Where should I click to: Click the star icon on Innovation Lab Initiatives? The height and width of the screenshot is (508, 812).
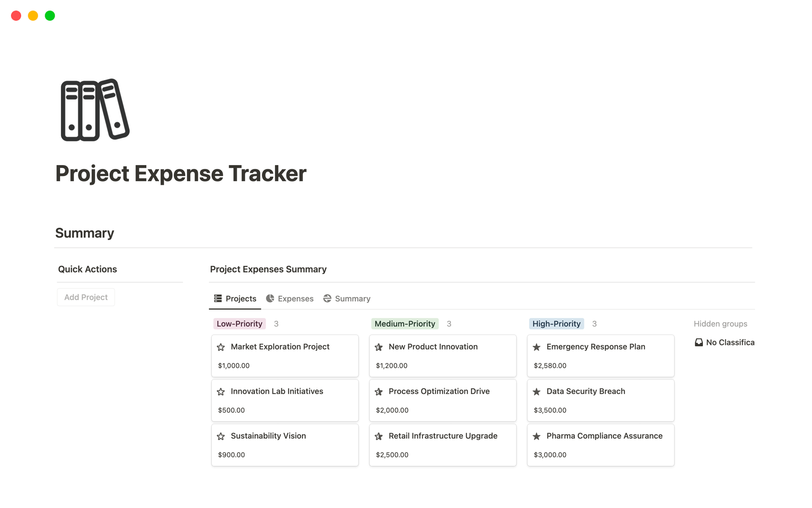[220, 392]
